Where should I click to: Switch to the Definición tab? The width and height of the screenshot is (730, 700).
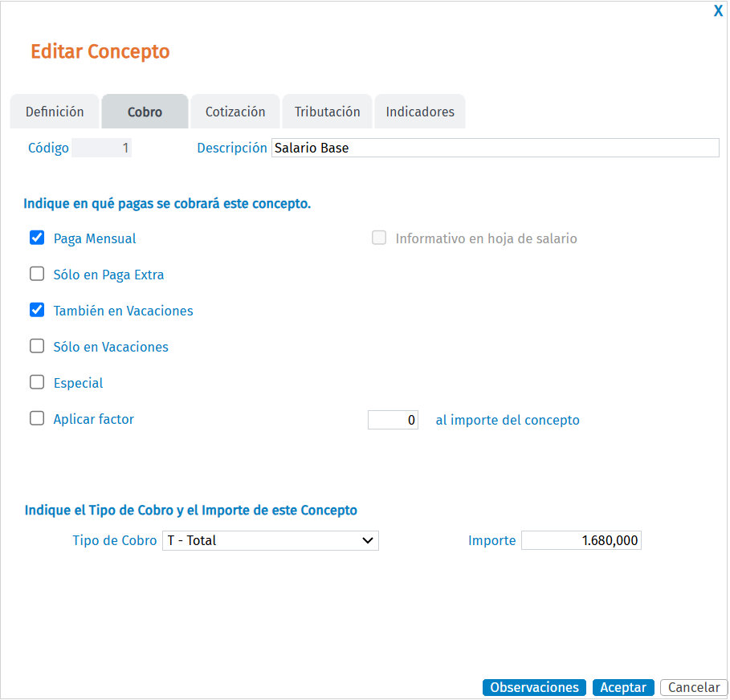(55, 112)
